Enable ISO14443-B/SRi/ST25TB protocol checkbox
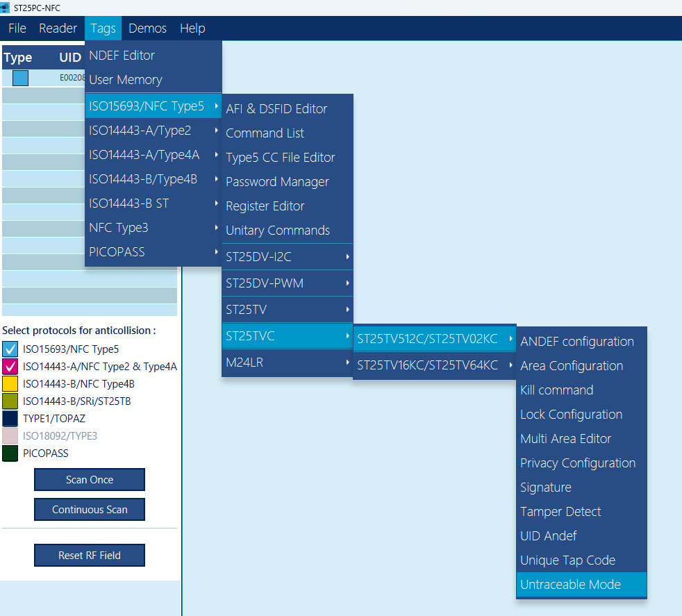The height and width of the screenshot is (616, 682). [10, 401]
